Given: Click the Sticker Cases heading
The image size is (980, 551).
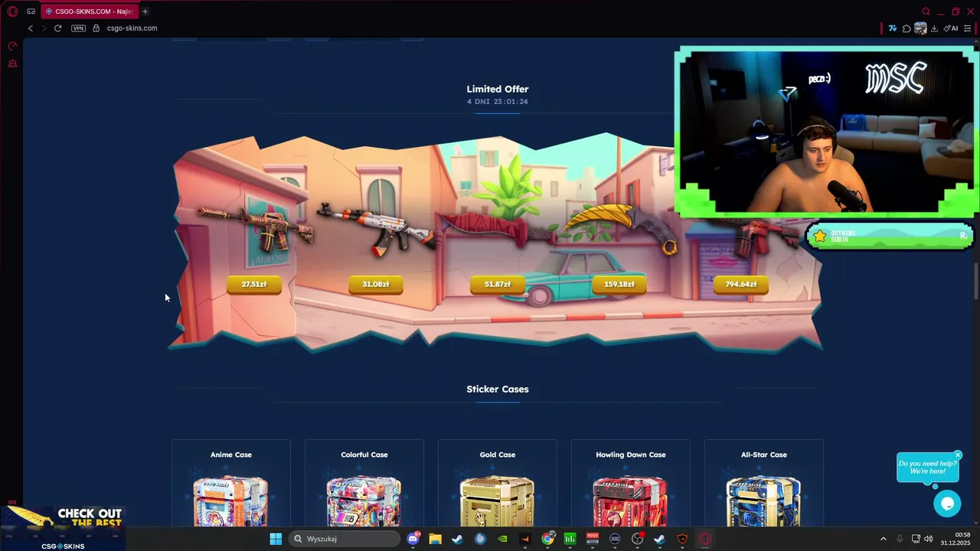Looking at the screenshot, I should click(498, 389).
